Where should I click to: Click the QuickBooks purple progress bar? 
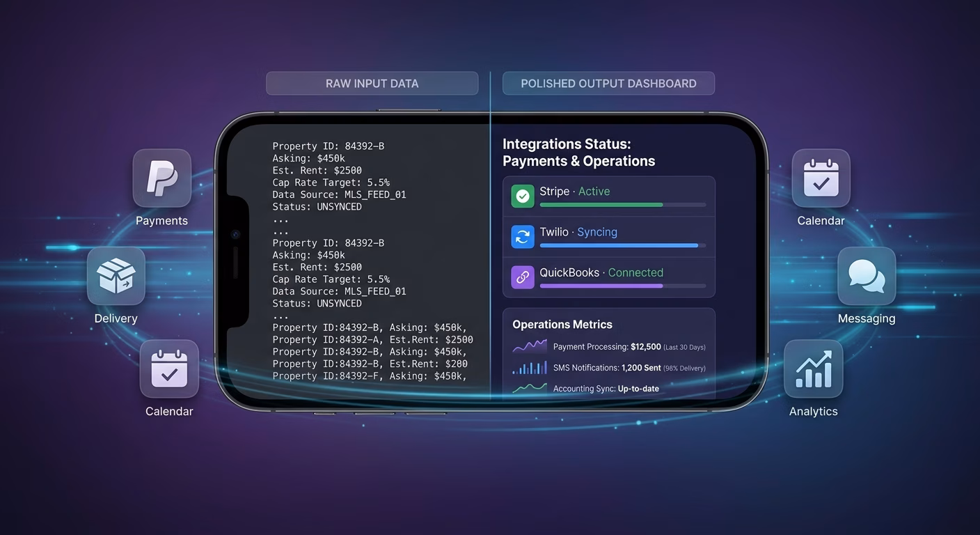(623, 286)
